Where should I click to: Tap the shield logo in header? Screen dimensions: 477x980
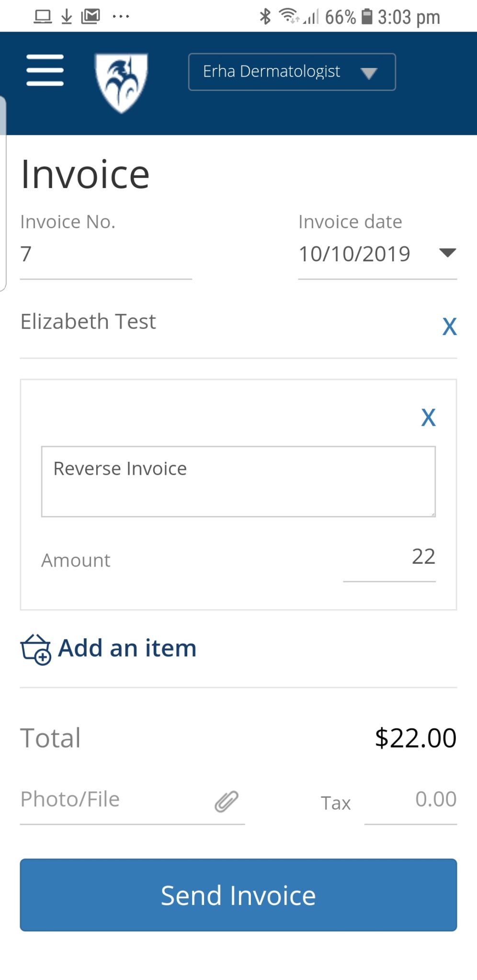coord(122,83)
